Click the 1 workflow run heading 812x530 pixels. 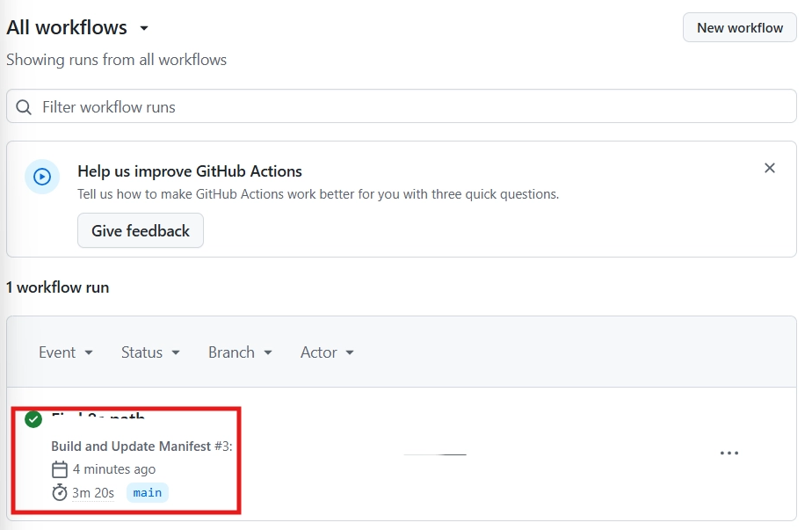[57, 287]
